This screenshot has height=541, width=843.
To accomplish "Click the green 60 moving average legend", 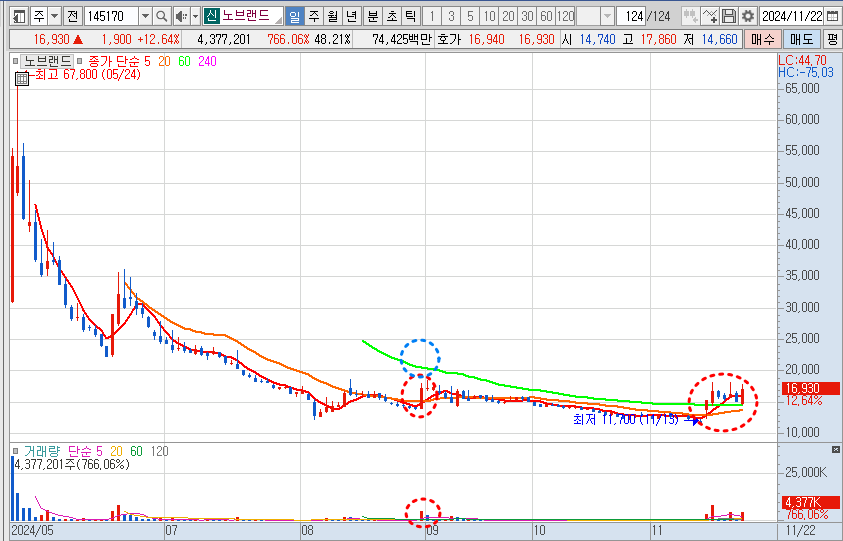I will coord(184,61).
